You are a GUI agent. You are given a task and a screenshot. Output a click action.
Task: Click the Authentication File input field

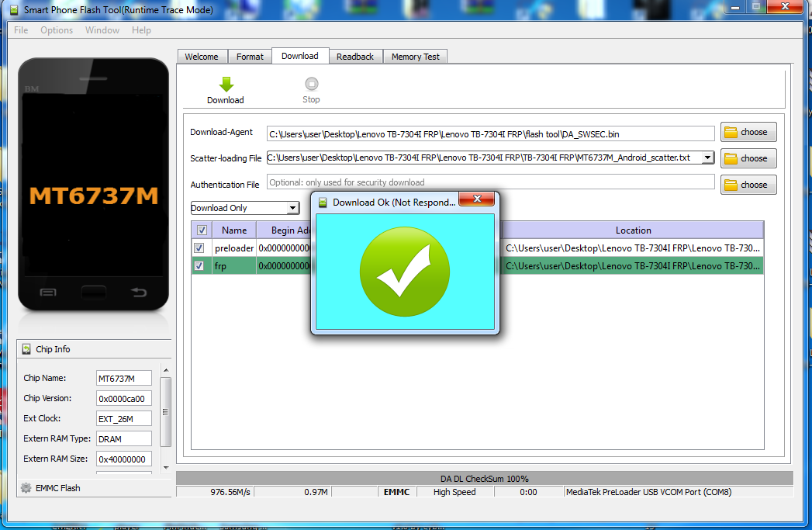point(490,182)
